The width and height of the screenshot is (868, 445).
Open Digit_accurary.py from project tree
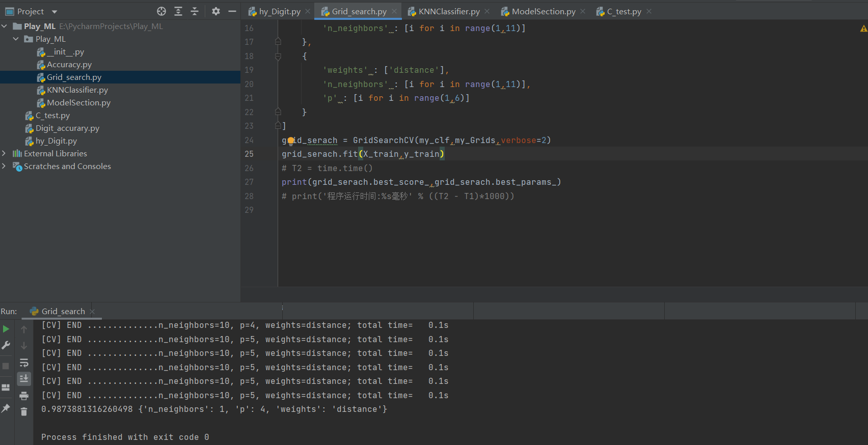click(67, 128)
